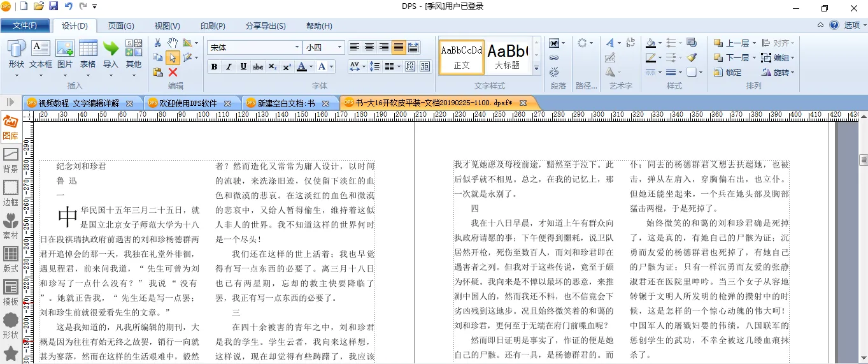This screenshot has width=868, height=364.
Task: Open the 小四 font size dropdown
Action: click(x=339, y=47)
